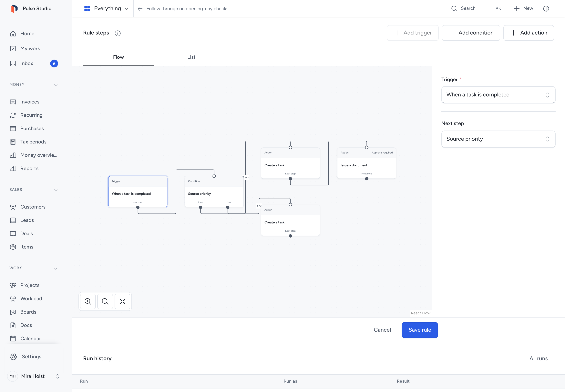Open Tax periods
Screen dimensions: 565x392
click(34, 142)
